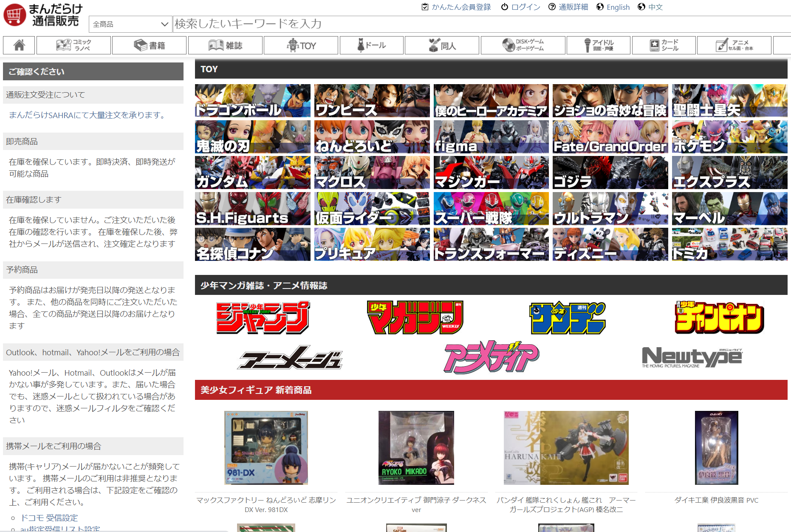Select the ドラゴンボール banner
Image resolution: width=791 pixels, height=532 pixels.
(x=253, y=101)
